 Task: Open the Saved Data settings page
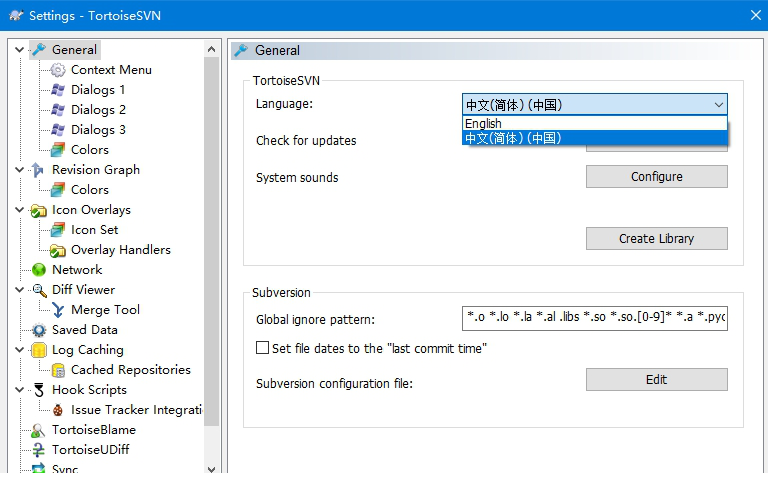pyautogui.click(x=85, y=330)
